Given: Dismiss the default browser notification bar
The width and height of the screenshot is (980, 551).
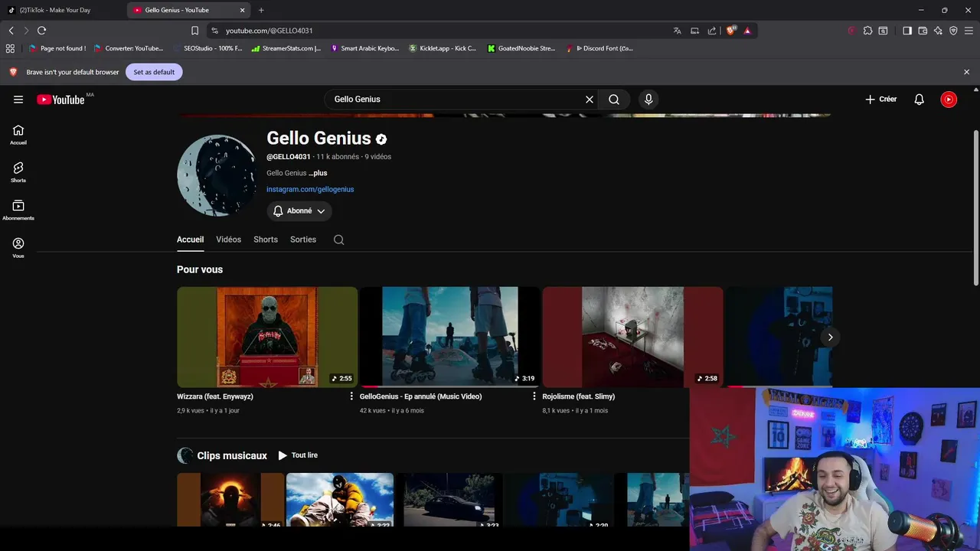Looking at the screenshot, I should (x=966, y=72).
